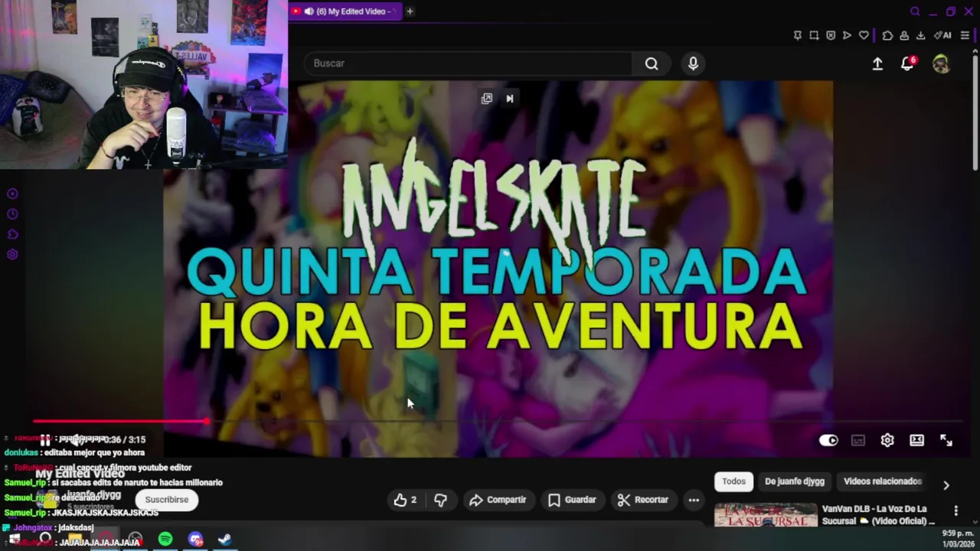Open the pin icon in browser toolbar

tap(797, 35)
